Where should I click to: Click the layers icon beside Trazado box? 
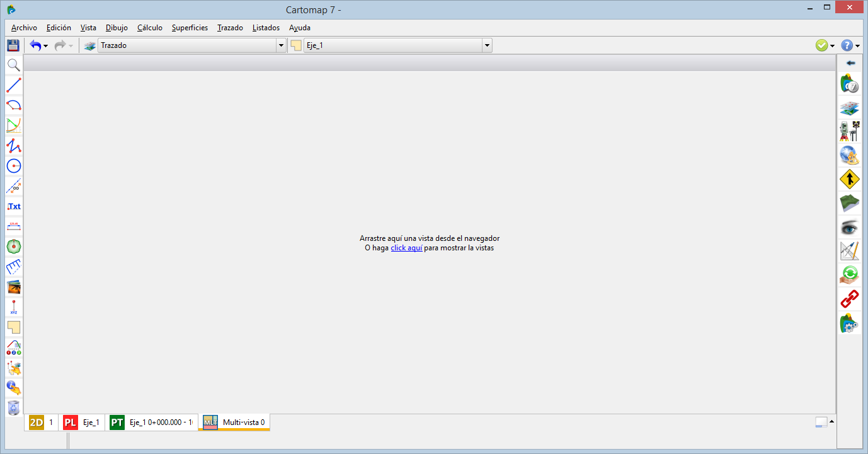pyautogui.click(x=90, y=45)
